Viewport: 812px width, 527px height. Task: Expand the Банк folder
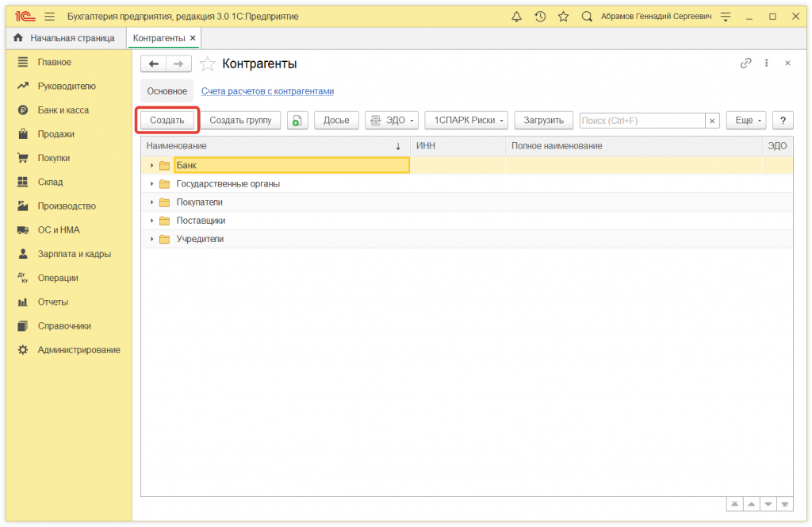[x=151, y=165]
